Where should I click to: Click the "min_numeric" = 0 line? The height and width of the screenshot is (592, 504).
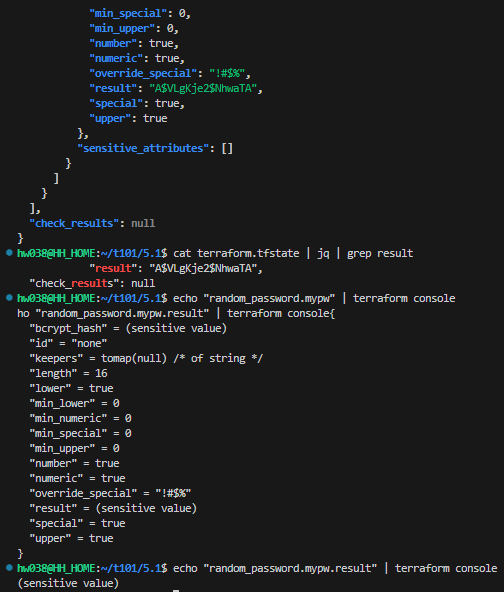(x=80, y=418)
